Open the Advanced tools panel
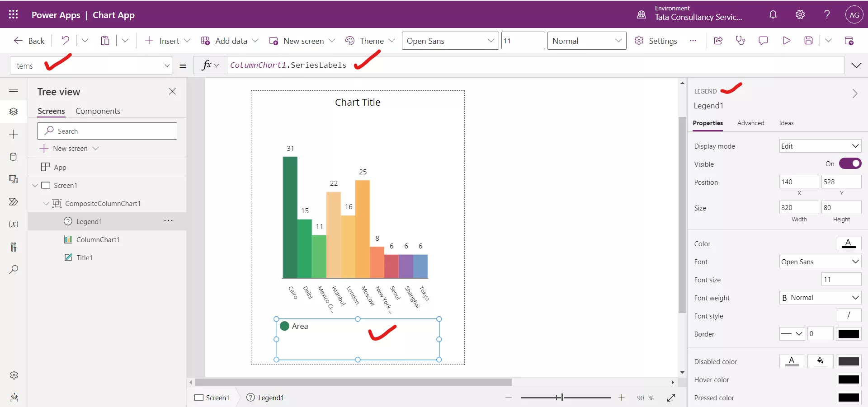This screenshot has height=407, width=868. 14,247
